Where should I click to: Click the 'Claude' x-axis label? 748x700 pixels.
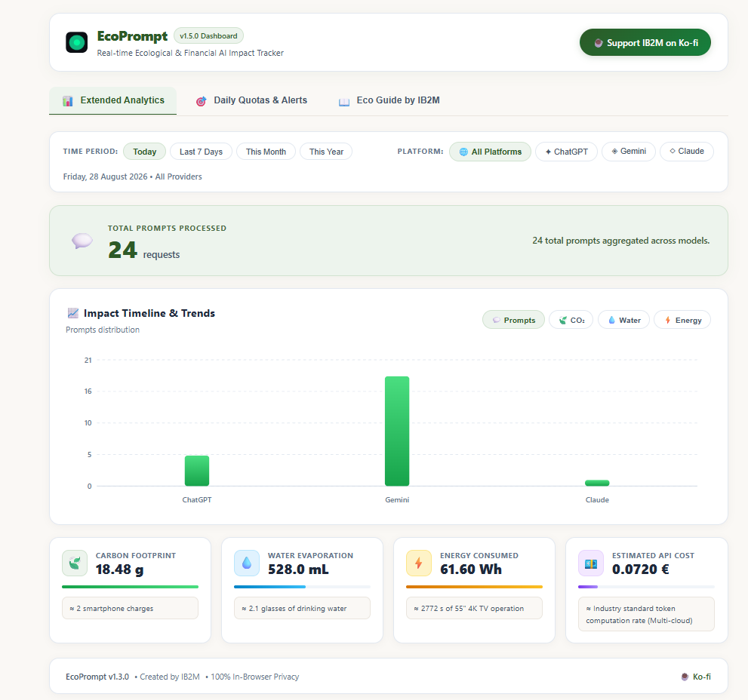(x=597, y=499)
